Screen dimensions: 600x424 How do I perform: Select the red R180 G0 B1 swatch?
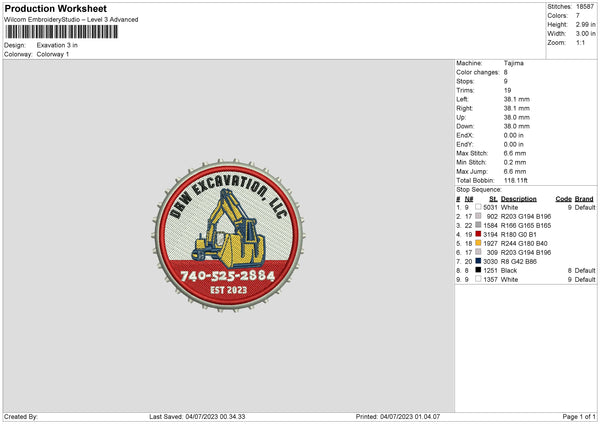click(x=478, y=234)
